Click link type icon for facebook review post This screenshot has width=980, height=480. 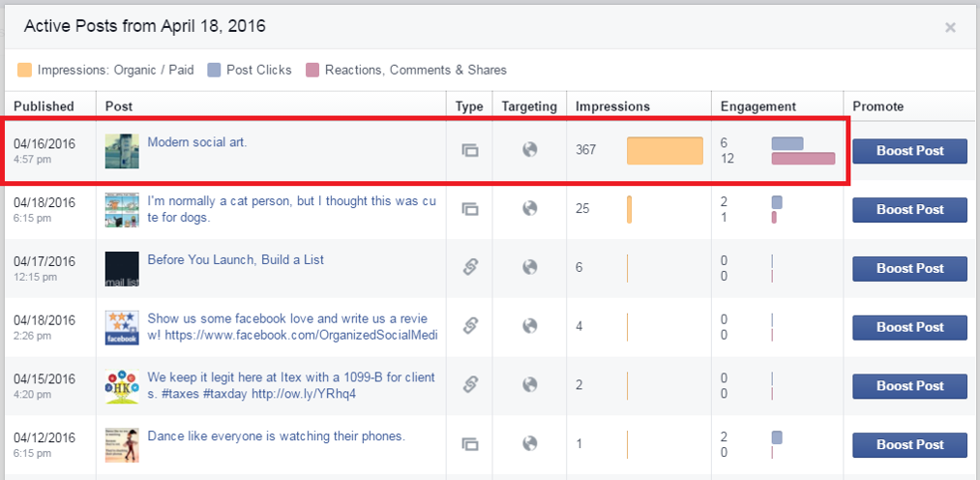tap(470, 326)
